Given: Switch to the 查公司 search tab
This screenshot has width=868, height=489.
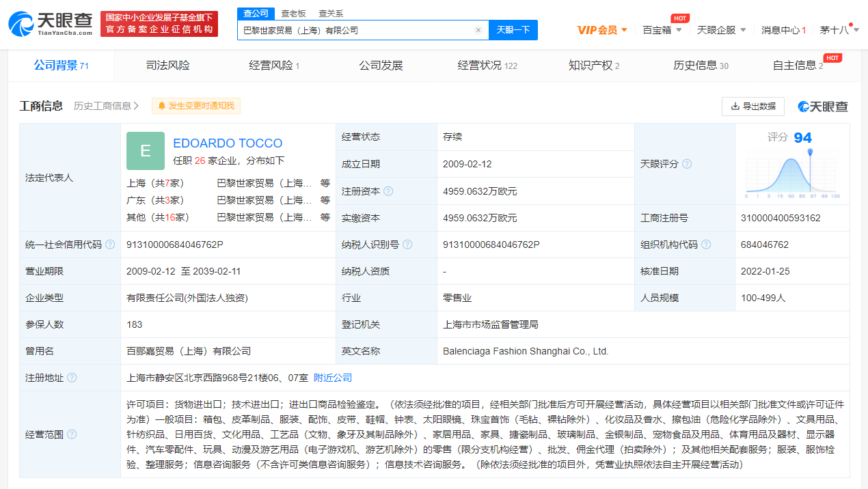Looking at the screenshot, I should (256, 14).
